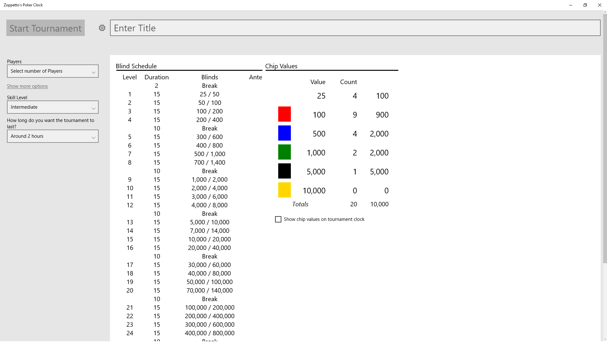This screenshot has height=364, width=607.
Task: Select the black 5,000 chip color swatch
Action: click(285, 171)
